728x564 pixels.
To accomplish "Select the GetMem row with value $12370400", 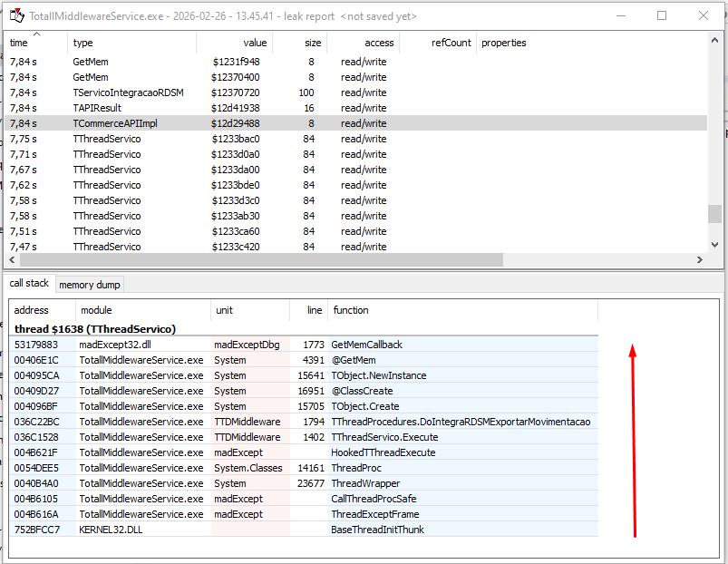I will [x=355, y=77].
